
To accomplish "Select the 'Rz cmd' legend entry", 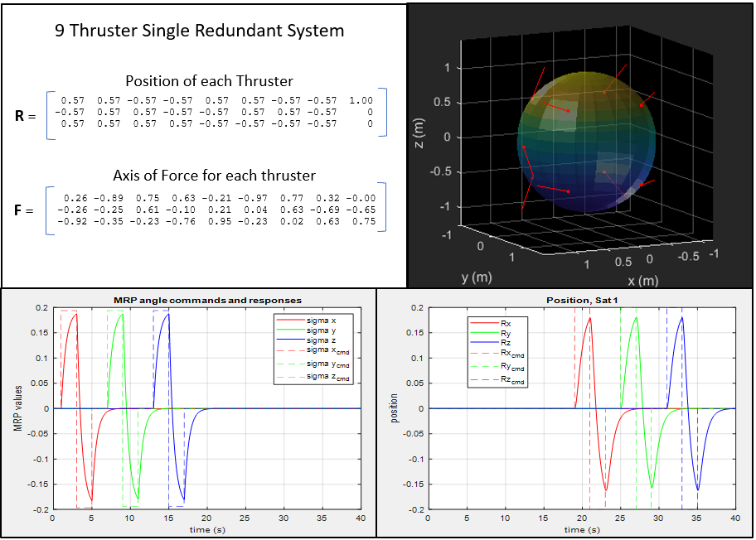I will point(497,380).
